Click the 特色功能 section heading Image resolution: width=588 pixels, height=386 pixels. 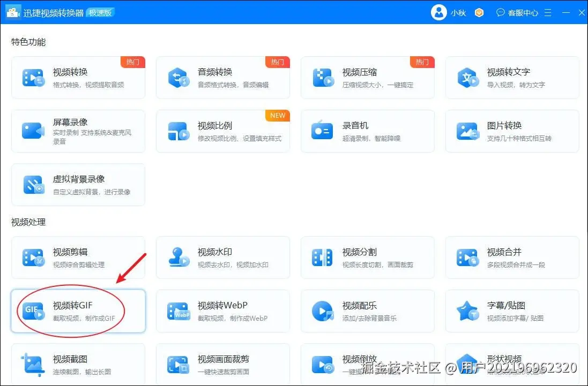28,42
